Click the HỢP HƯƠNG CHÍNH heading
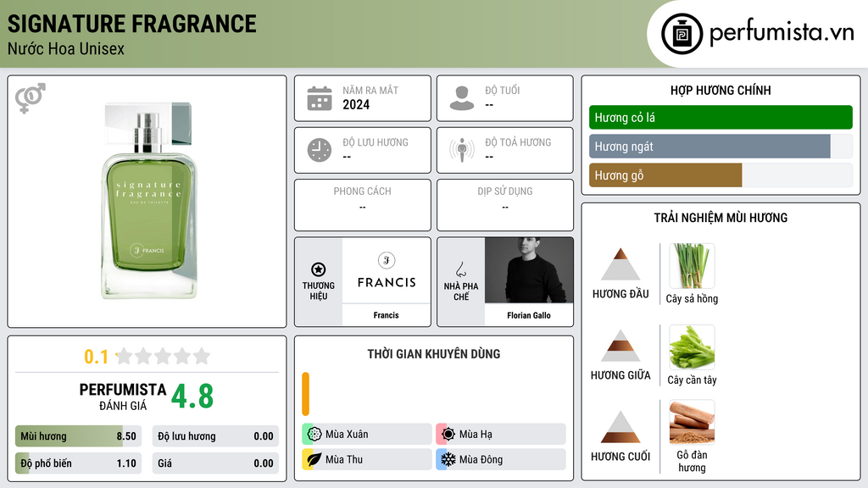Screen dimensions: 868x488 [721, 90]
